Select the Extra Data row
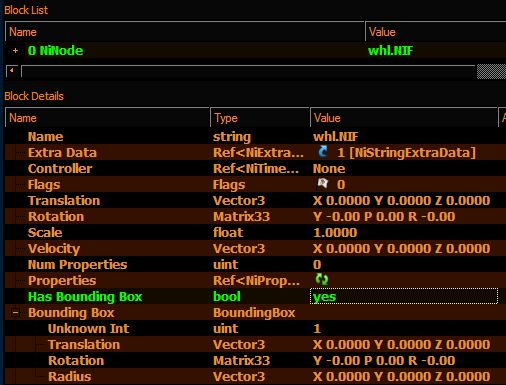The width and height of the screenshot is (506, 385). tap(255, 153)
